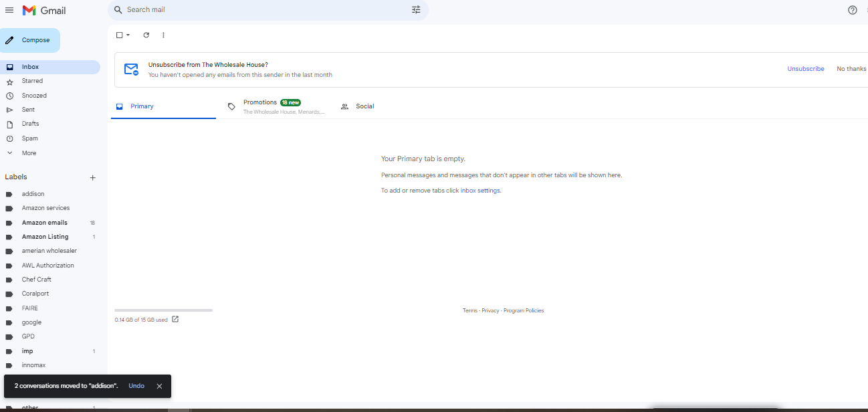Switch to the Primary tab
The image size is (868, 412).
163,106
